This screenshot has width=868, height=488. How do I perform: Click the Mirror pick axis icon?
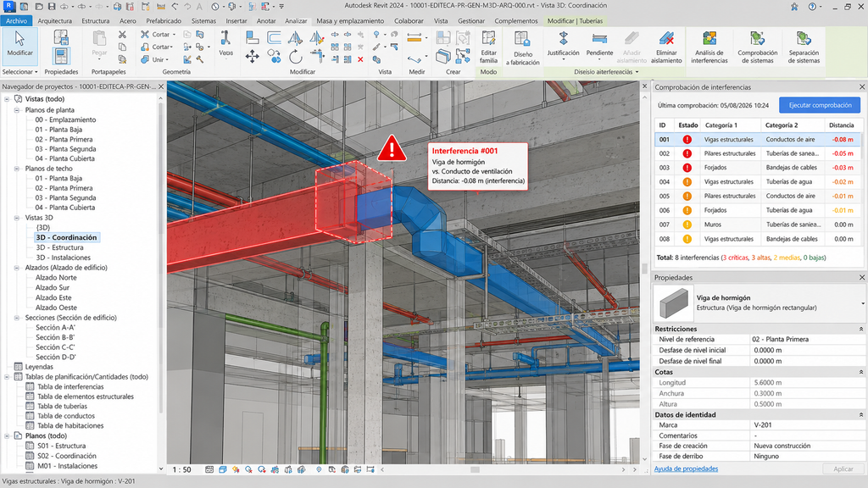tap(295, 37)
